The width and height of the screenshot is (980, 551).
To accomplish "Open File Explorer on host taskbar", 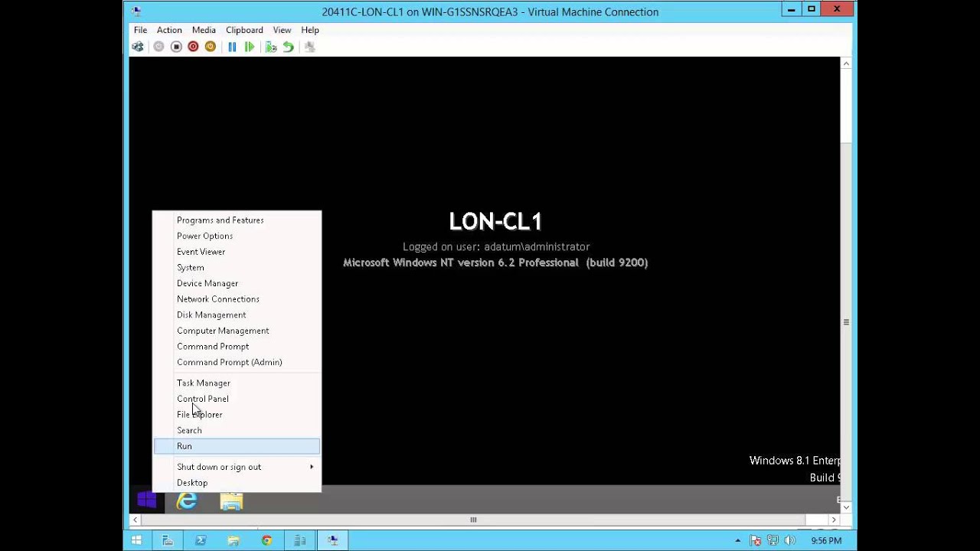I will pos(234,540).
